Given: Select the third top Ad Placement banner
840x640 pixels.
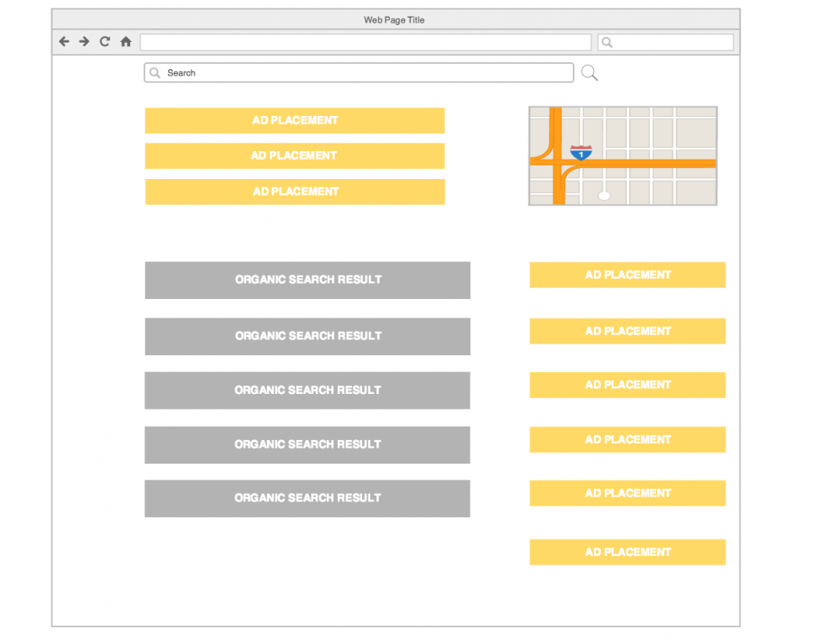Looking at the screenshot, I should pyautogui.click(x=295, y=191).
